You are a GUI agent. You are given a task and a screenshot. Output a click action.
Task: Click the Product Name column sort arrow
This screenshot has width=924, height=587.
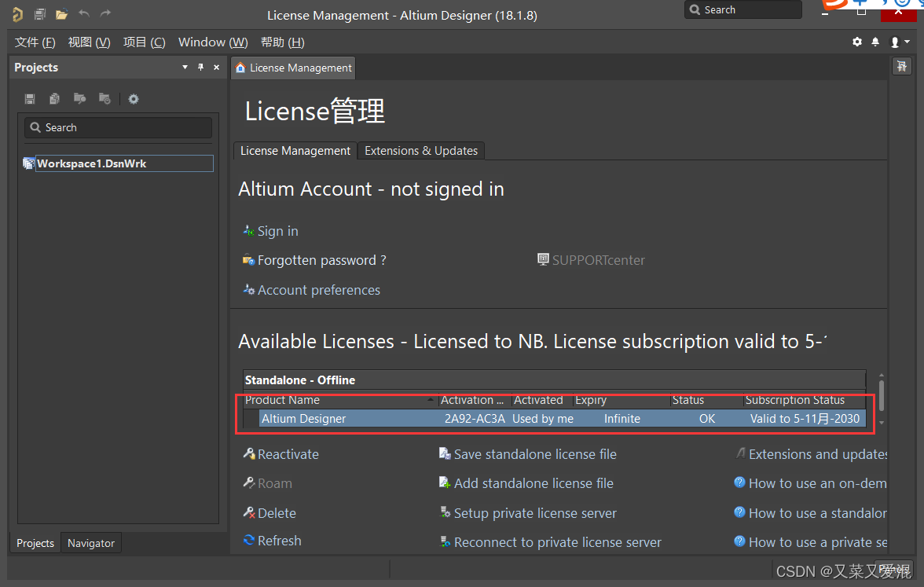point(430,401)
